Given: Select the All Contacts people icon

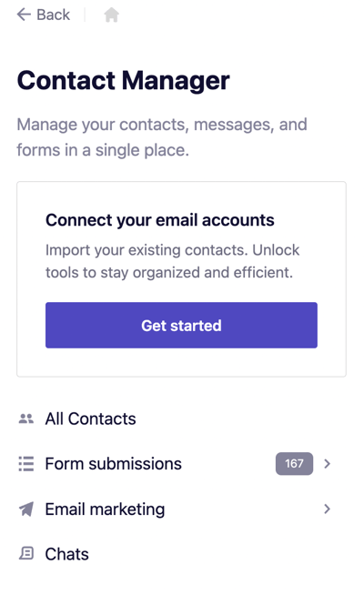Looking at the screenshot, I should click(x=26, y=419).
